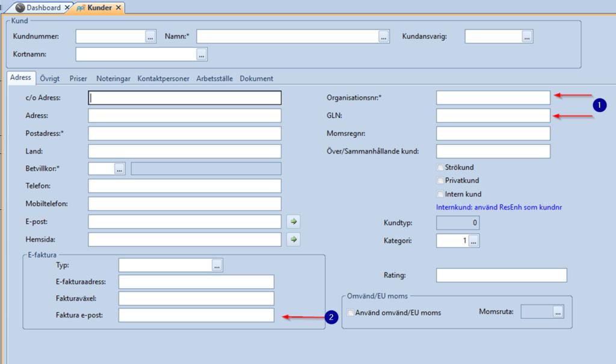Open the Kundansvarig lookup ellipsis button
Image resolution: width=616 pixels, height=364 pixels.
(527, 37)
